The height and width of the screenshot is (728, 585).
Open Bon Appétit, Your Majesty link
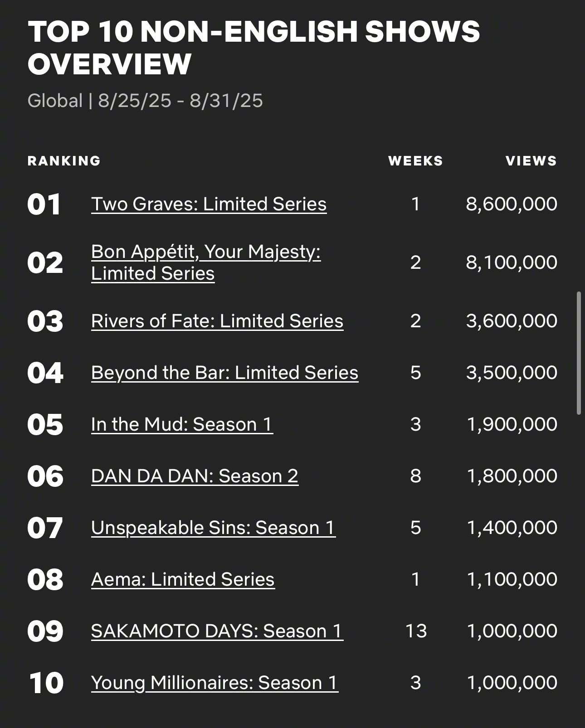206,262
